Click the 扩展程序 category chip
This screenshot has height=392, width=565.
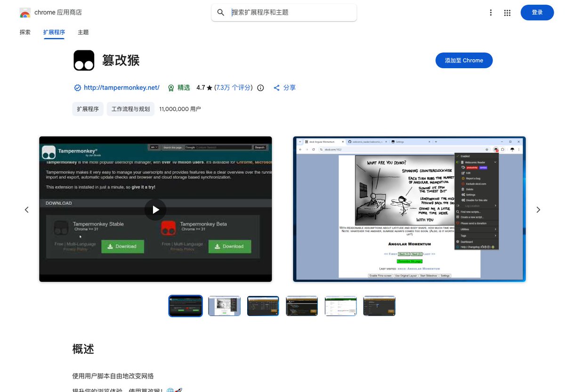[88, 109]
